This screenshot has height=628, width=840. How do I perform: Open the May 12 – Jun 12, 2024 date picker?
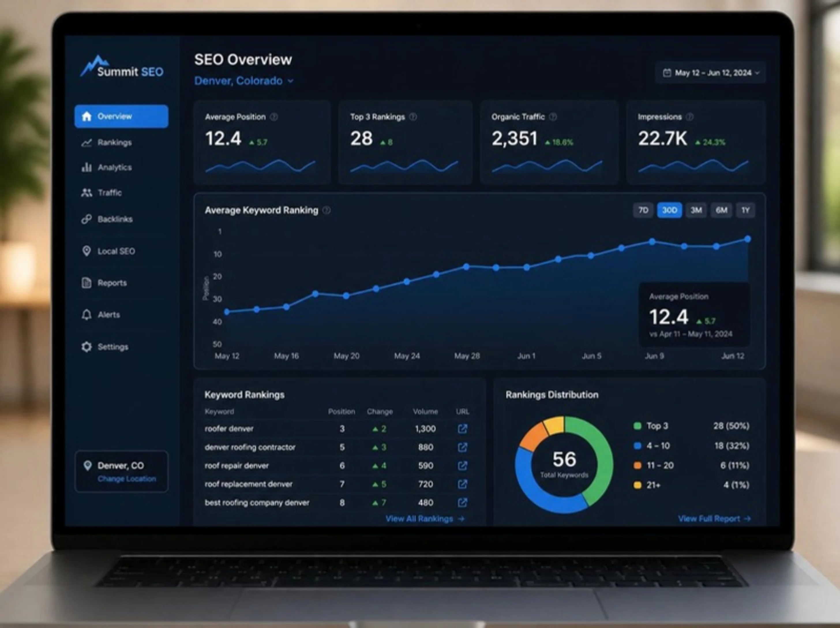(x=710, y=72)
